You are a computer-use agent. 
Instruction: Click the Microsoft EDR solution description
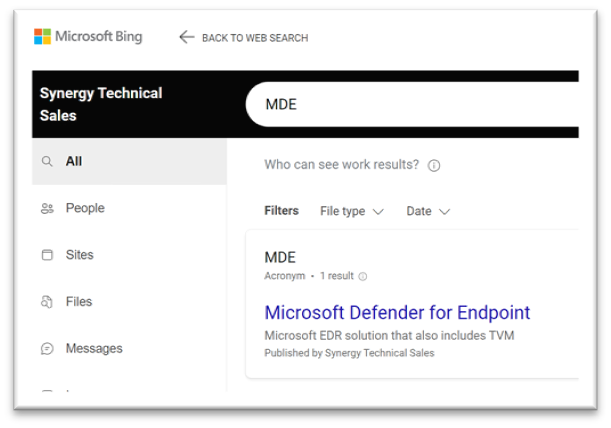tap(389, 335)
